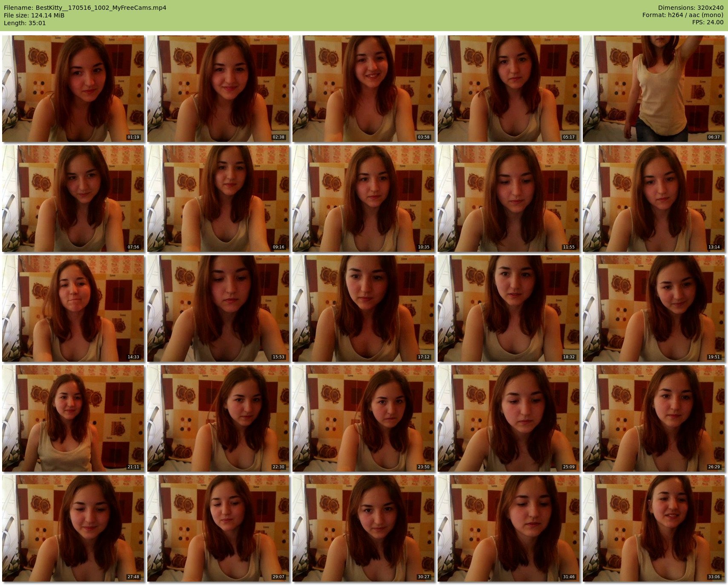Select the thumbnail labeled 07:56

[x=73, y=199]
